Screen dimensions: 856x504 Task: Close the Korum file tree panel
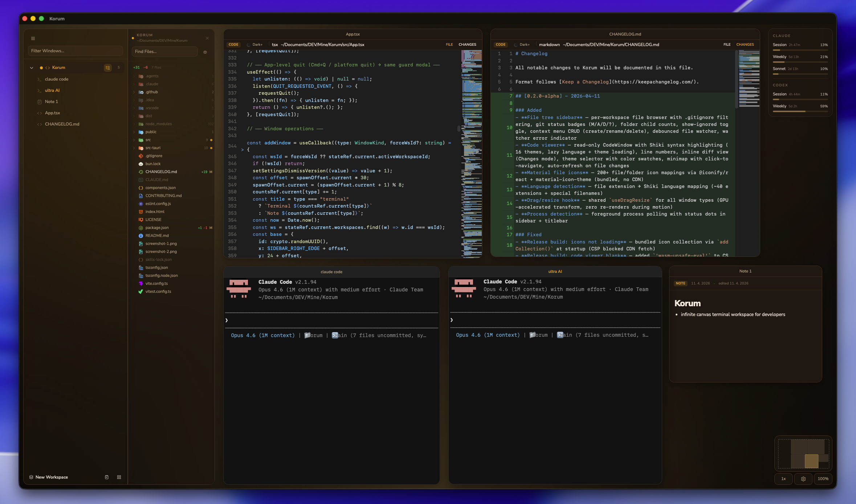tap(207, 38)
